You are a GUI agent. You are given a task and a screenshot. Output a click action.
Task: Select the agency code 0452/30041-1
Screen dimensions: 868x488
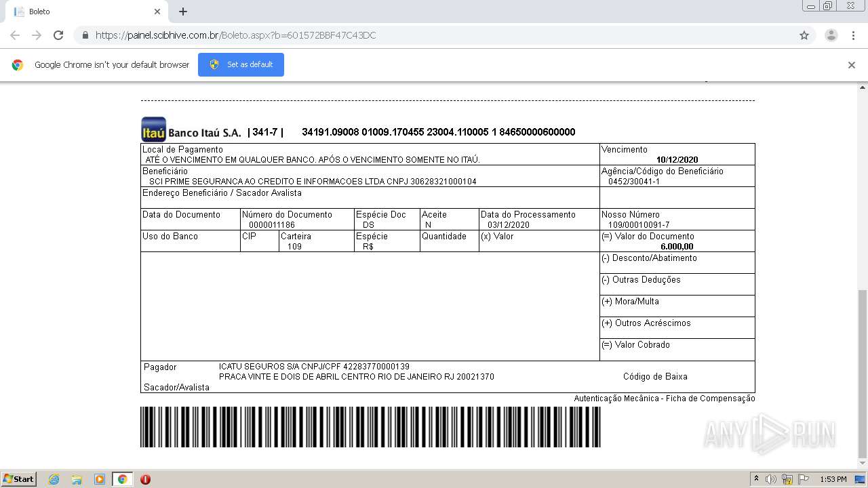pos(634,182)
